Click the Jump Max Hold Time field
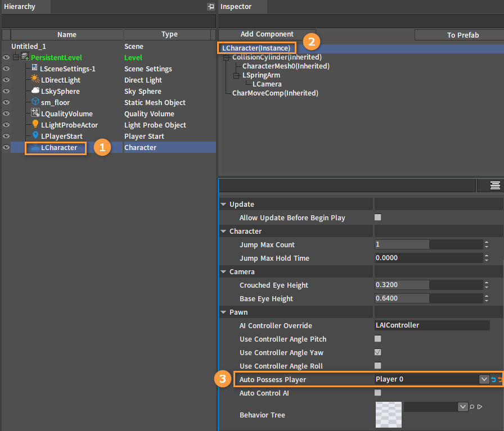This screenshot has height=431, width=504. [429, 258]
